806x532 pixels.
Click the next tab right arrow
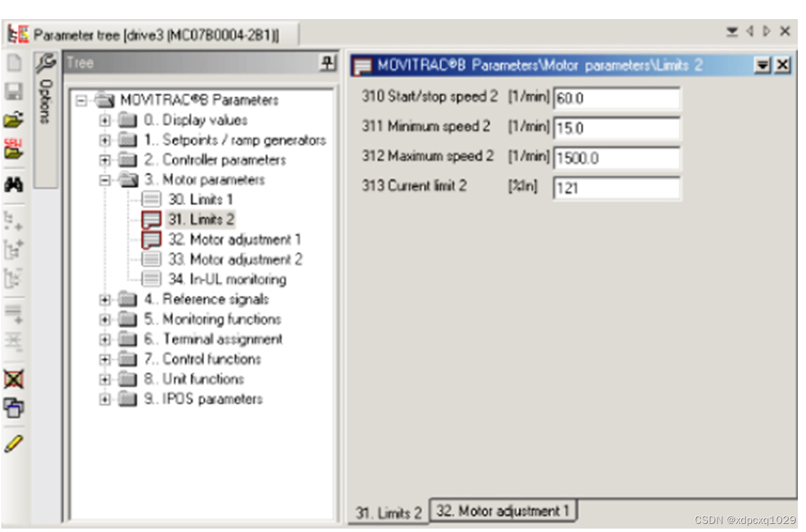766,31
